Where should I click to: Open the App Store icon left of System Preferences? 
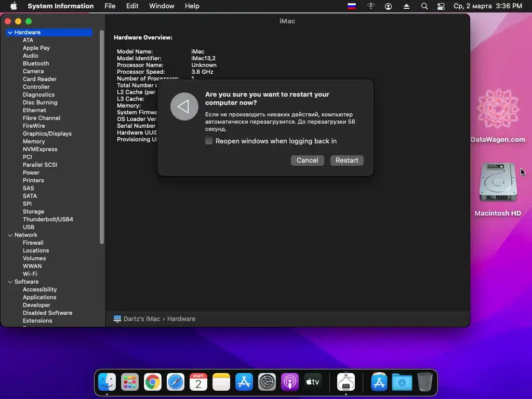pos(244,382)
